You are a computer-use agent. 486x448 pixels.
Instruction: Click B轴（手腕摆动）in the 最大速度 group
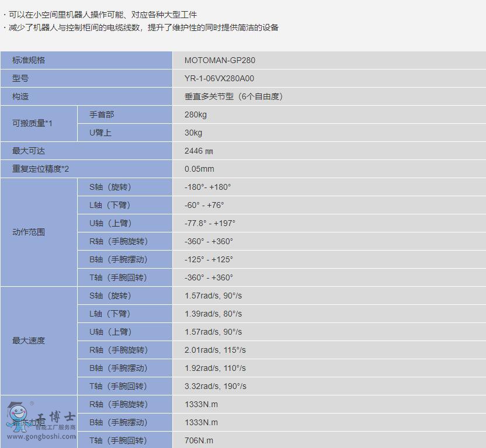[119, 368]
